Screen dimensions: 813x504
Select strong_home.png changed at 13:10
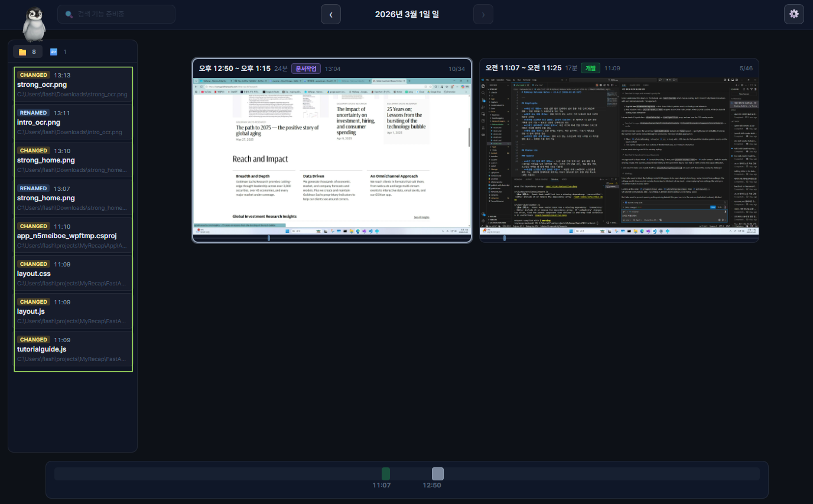coord(73,160)
